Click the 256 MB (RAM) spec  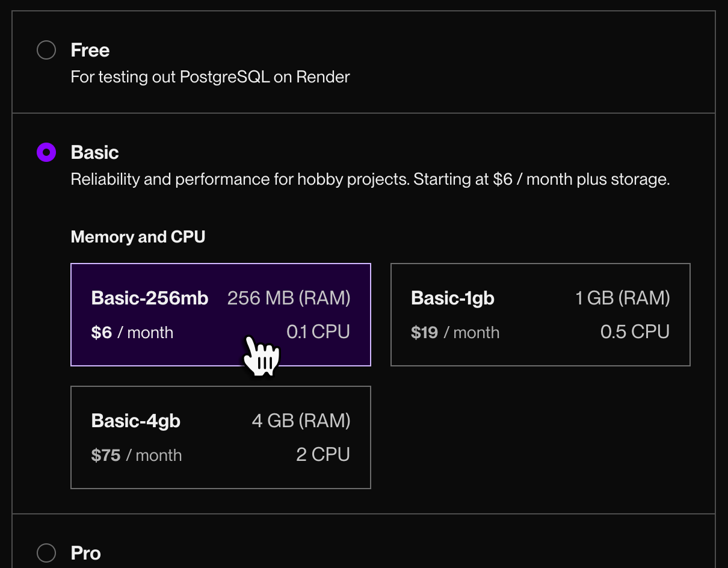click(289, 298)
